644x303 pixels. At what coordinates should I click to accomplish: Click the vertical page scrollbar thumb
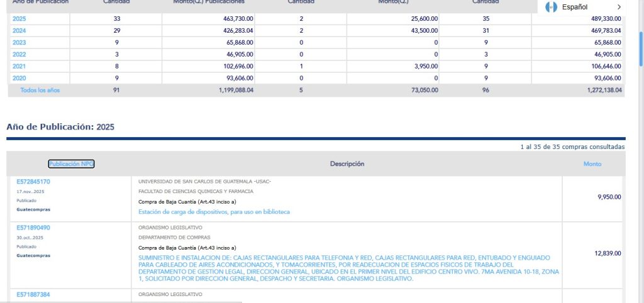pyautogui.click(x=641, y=48)
